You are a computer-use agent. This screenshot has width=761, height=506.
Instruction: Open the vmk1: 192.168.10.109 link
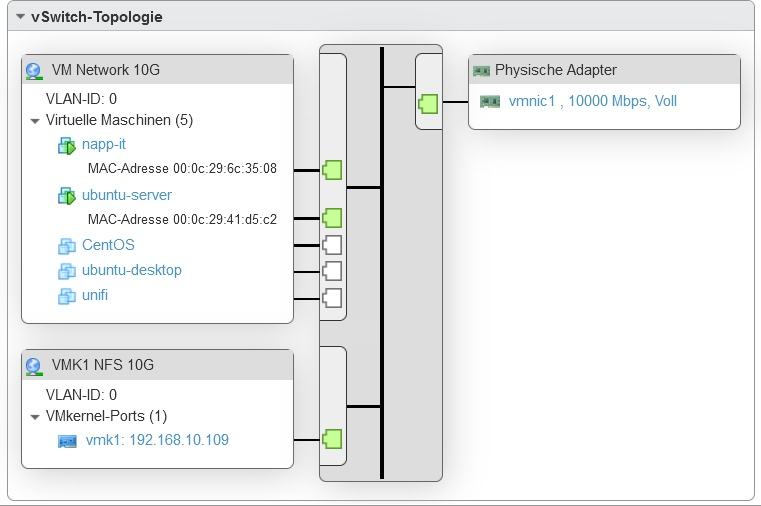click(x=158, y=440)
